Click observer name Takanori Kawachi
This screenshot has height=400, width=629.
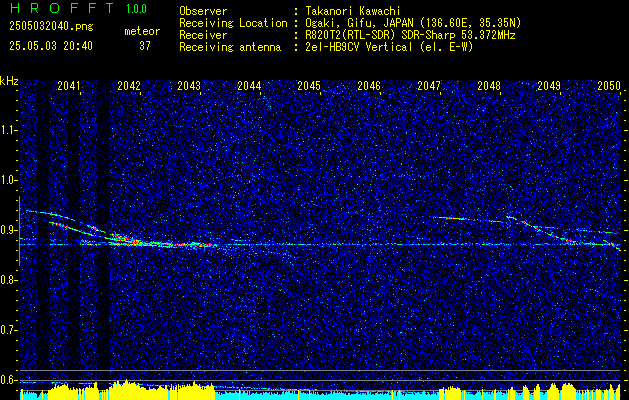[353, 11]
